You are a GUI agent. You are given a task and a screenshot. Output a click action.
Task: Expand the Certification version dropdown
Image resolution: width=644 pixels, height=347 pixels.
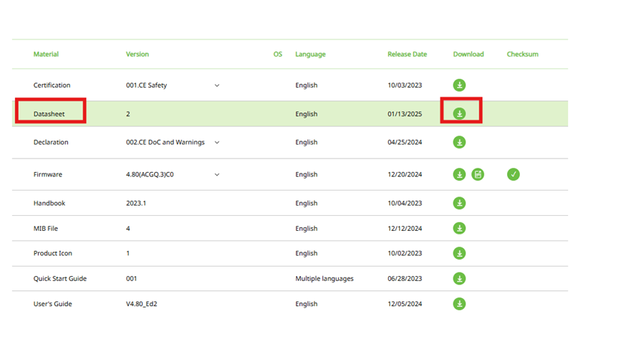coord(217,86)
